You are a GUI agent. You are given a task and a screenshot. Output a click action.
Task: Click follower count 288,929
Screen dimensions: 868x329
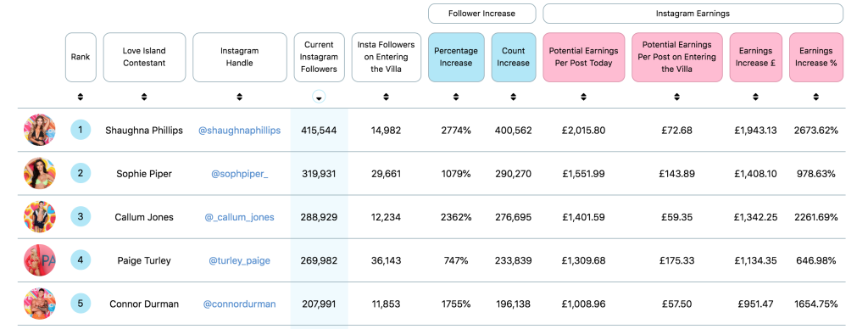[319, 217]
